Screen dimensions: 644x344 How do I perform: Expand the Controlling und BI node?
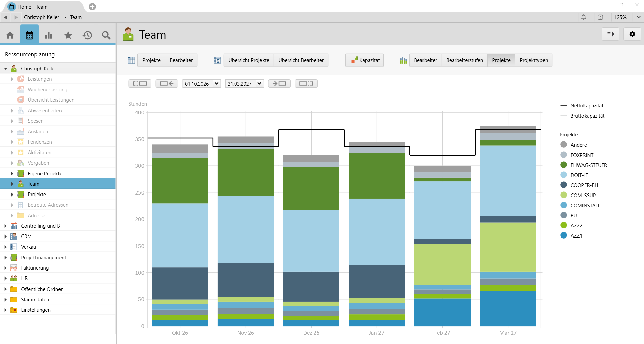(x=6, y=226)
